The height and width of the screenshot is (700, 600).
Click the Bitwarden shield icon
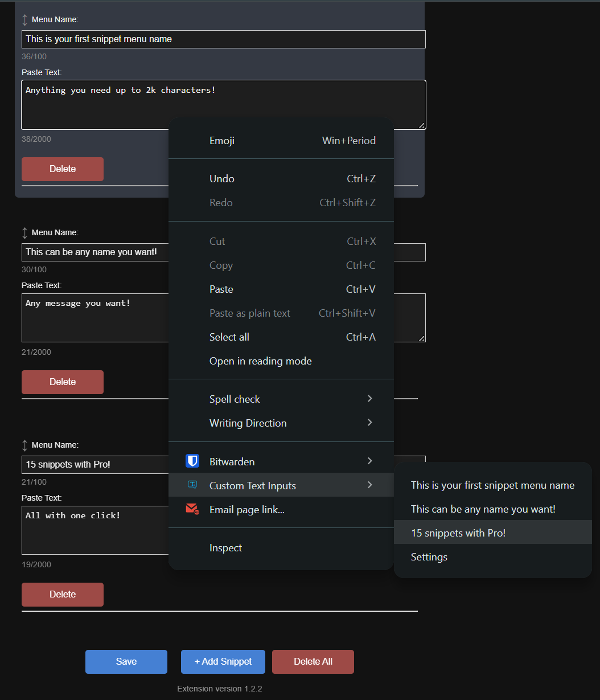coord(192,461)
